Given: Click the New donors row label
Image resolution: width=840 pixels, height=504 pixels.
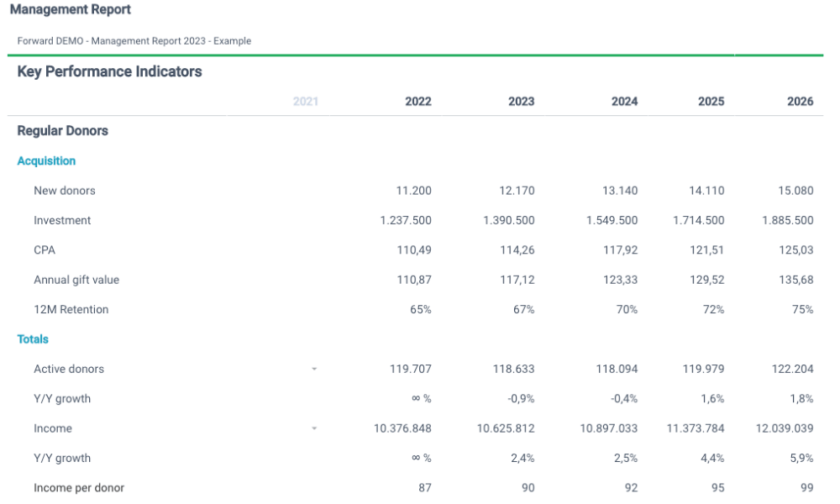Looking at the screenshot, I should click(65, 191).
